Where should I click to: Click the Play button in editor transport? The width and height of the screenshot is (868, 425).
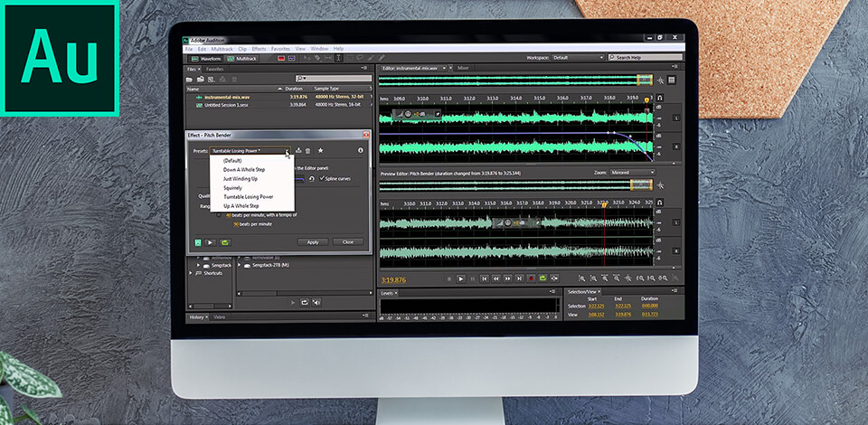[x=460, y=279]
